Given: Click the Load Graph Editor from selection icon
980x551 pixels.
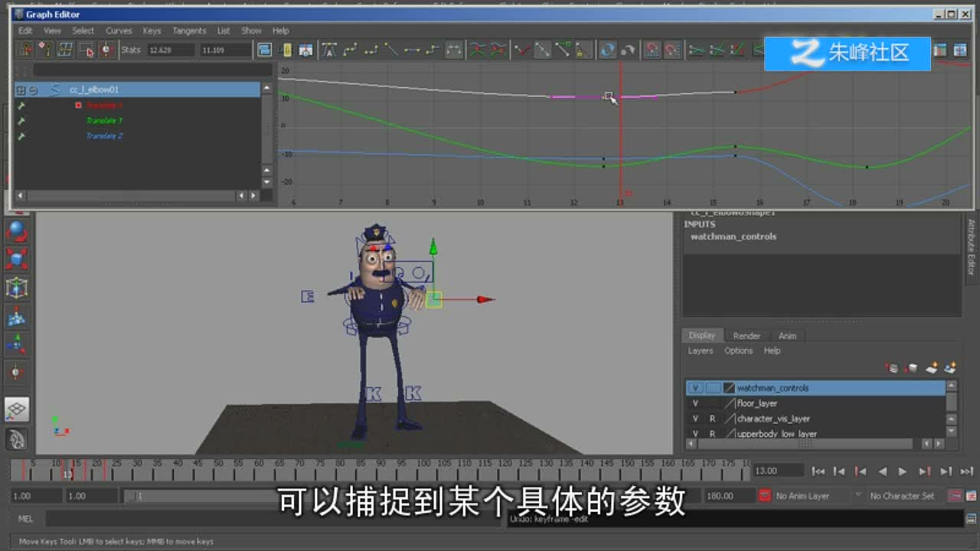Looking at the screenshot, I should (629, 51).
